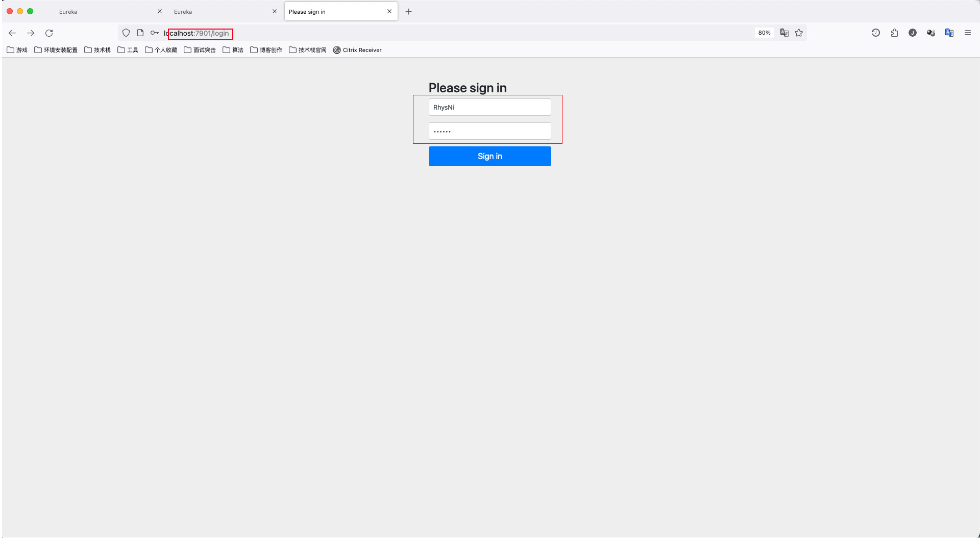Open the dark round J extension icon
The image size is (980, 538).
(x=913, y=33)
